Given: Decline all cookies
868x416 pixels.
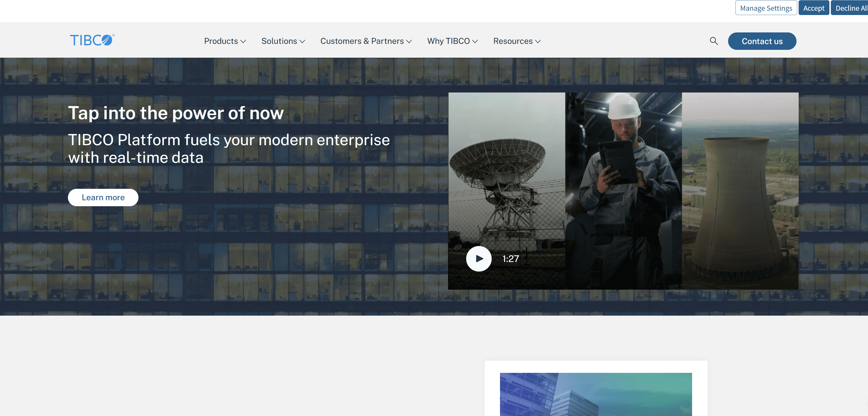Looking at the screenshot, I should (x=850, y=8).
